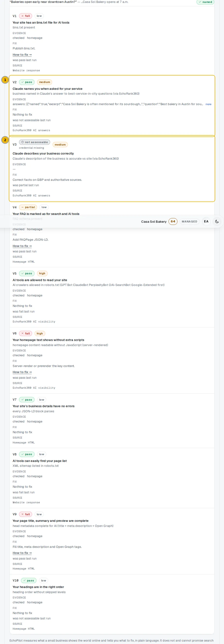The image size is (224, 644).
Task: Click 'heading order without skipped levels' description
Action: [39, 592]
